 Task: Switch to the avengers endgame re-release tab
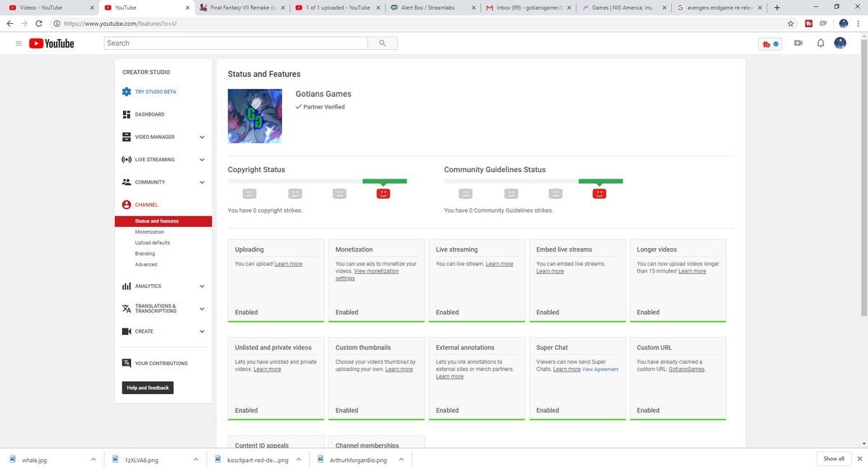click(x=718, y=7)
